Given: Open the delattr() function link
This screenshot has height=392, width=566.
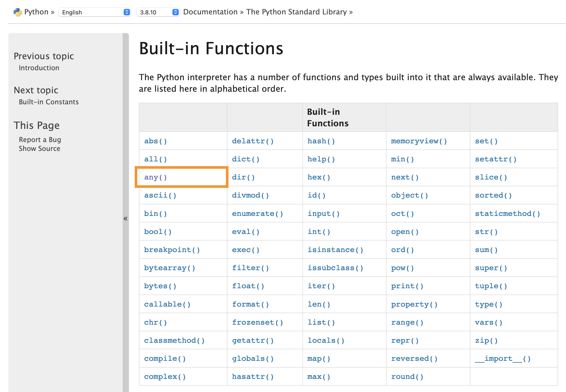Looking at the screenshot, I should coord(253,141).
